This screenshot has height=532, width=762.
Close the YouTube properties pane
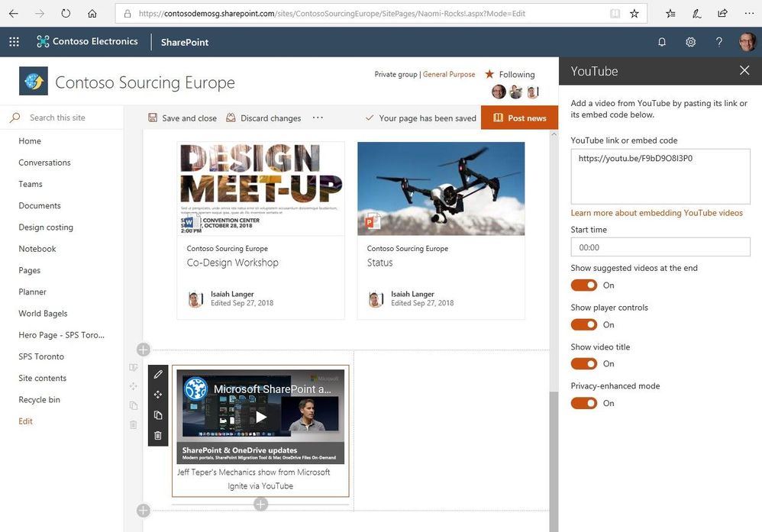(744, 70)
